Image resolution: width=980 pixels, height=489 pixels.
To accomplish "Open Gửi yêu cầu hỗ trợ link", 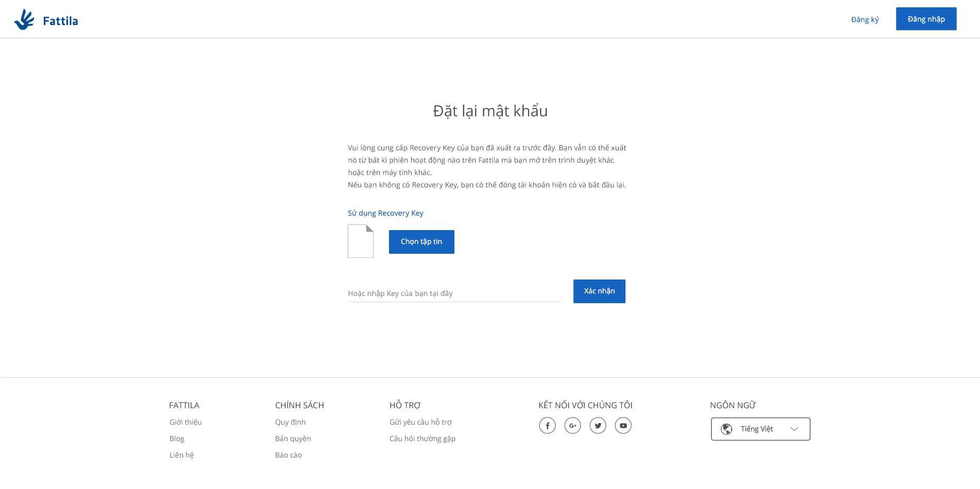I will [420, 422].
